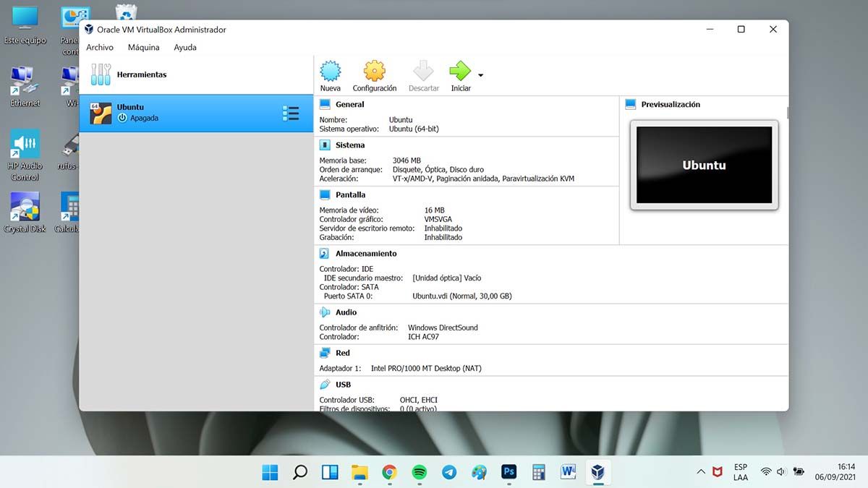Open VirtualBox icon in taskbar

[597, 472]
